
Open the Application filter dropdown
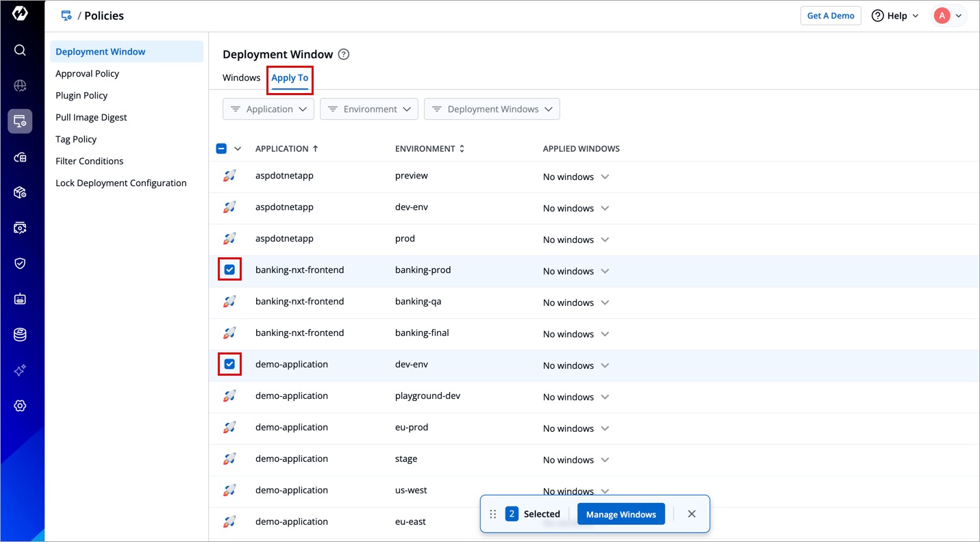click(268, 109)
